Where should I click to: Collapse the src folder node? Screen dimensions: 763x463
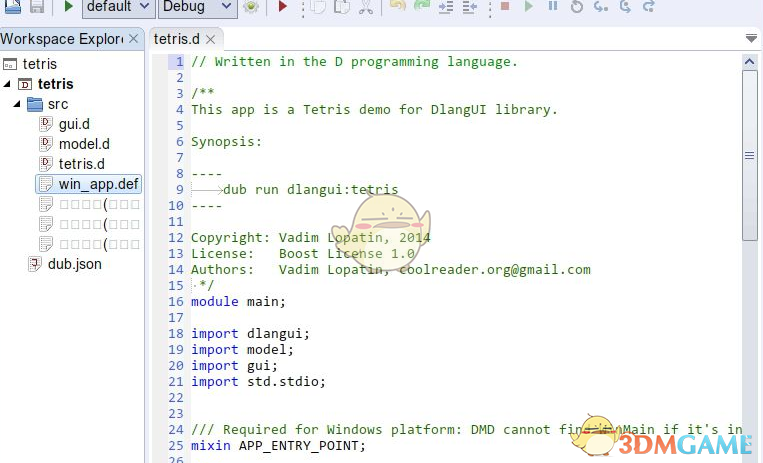click(17, 104)
